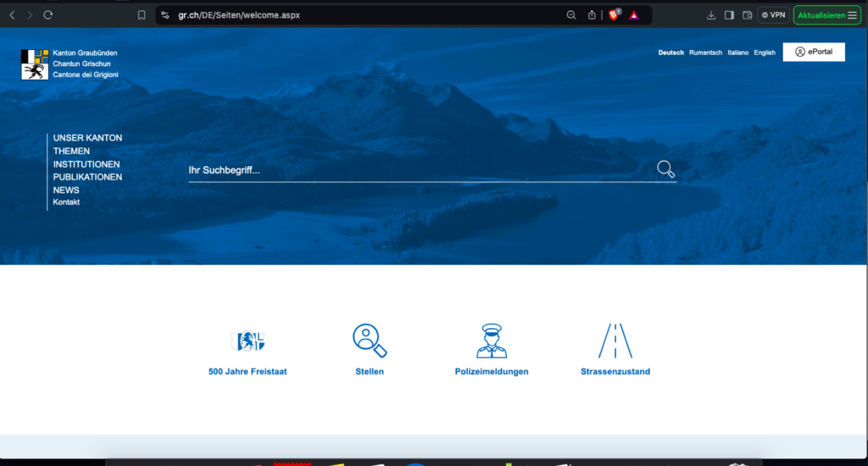Click the road icon for Strassenzustand
This screenshot has height=466, width=868.
click(615, 341)
